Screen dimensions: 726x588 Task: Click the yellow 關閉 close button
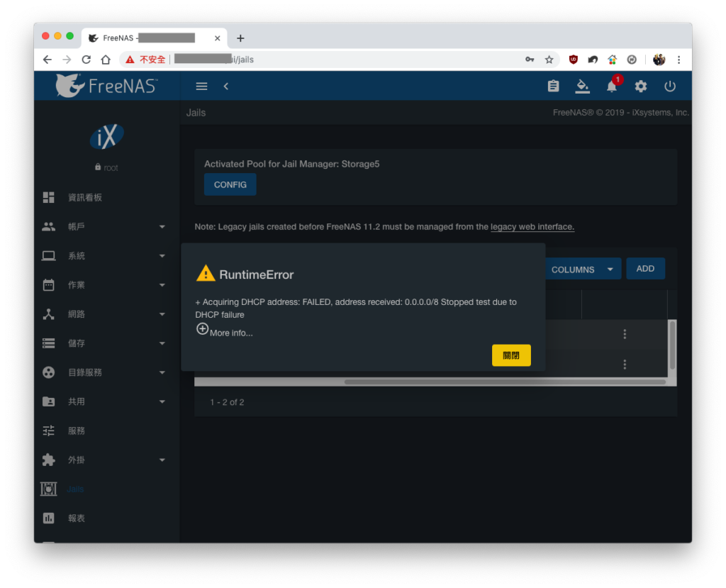tap(511, 355)
